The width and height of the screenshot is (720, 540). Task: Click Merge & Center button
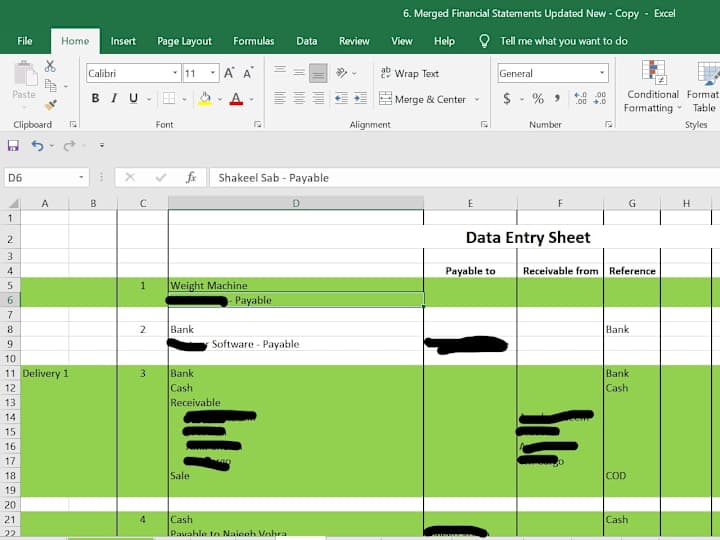click(x=422, y=99)
